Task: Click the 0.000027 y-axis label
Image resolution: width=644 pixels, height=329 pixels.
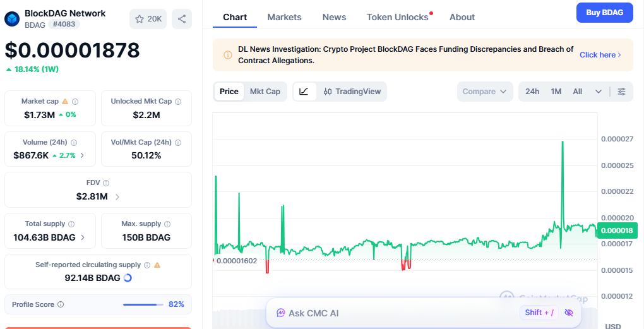Action: point(617,139)
